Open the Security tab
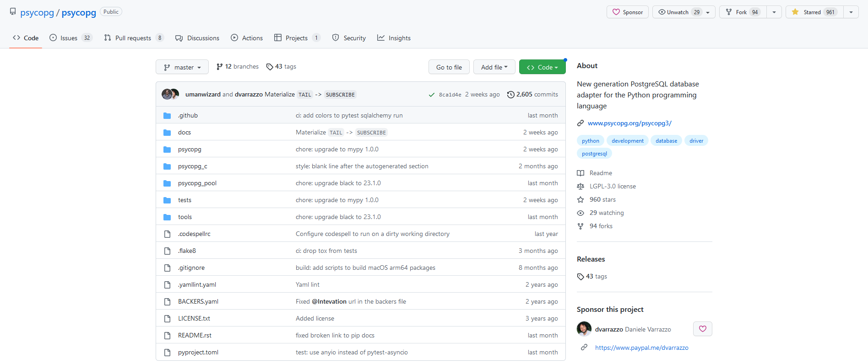Viewport: 868px width, 364px height. point(349,38)
